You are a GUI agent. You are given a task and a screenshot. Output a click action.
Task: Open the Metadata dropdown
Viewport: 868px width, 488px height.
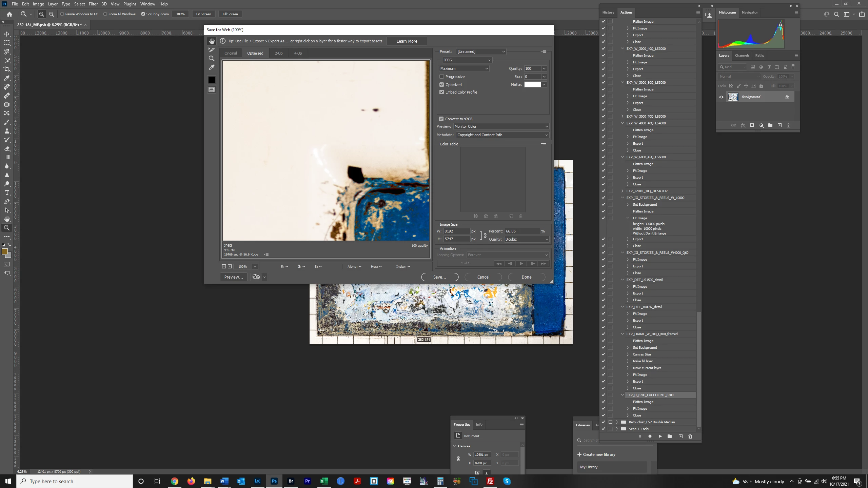pyautogui.click(x=502, y=135)
